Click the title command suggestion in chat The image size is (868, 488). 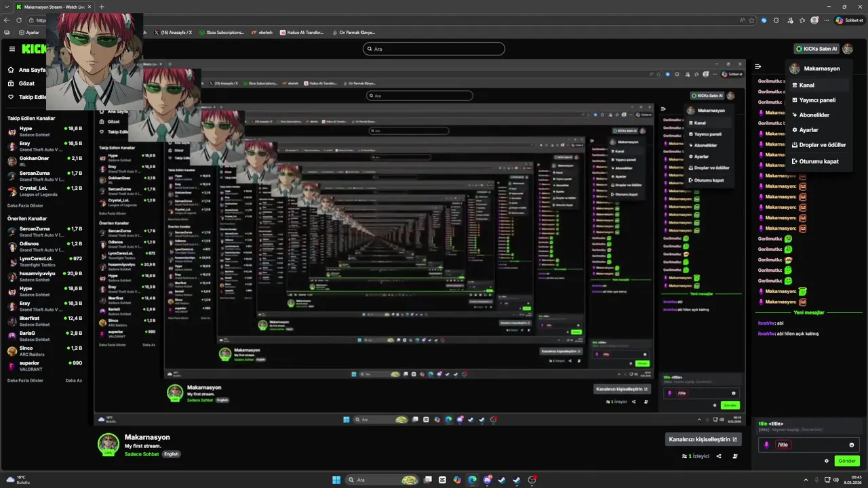coord(808,426)
